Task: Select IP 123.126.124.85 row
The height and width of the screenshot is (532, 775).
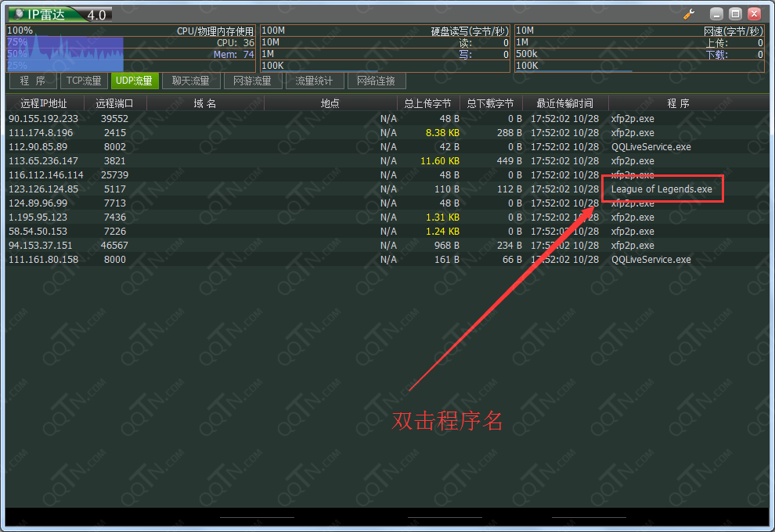Action: click(x=387, y=189)
